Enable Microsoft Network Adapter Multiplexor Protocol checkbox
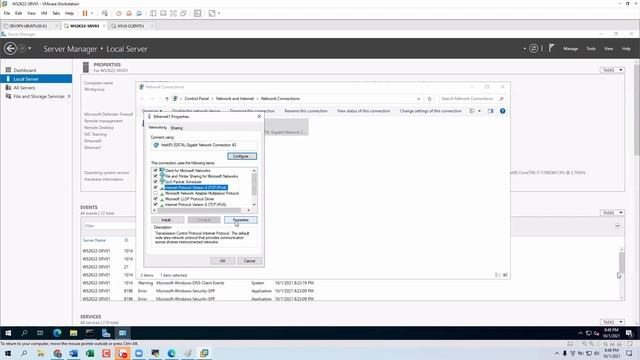Screen dimensions: 640x360 [156, 193]
